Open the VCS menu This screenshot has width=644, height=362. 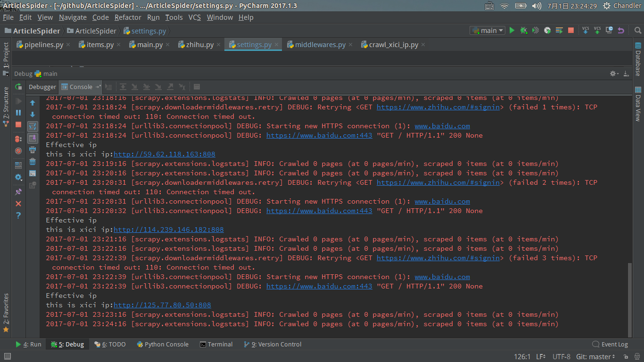[x=195, y=17]
